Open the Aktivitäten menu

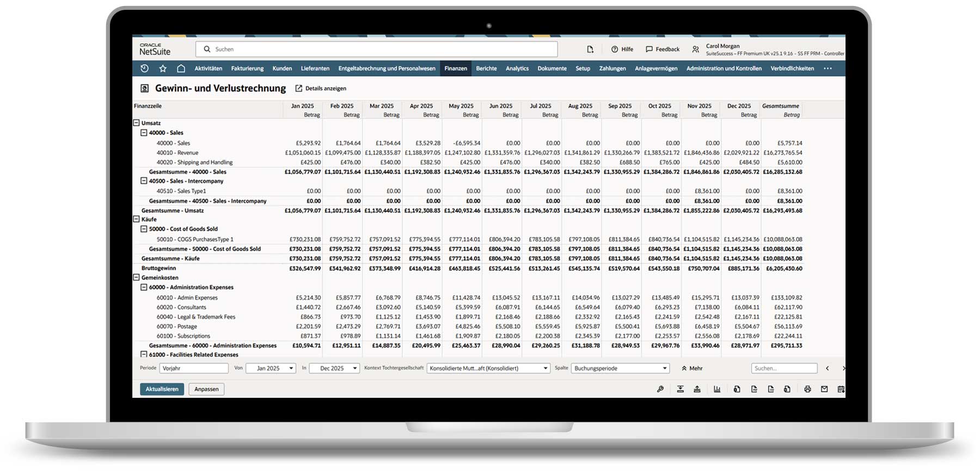point(209,69)
